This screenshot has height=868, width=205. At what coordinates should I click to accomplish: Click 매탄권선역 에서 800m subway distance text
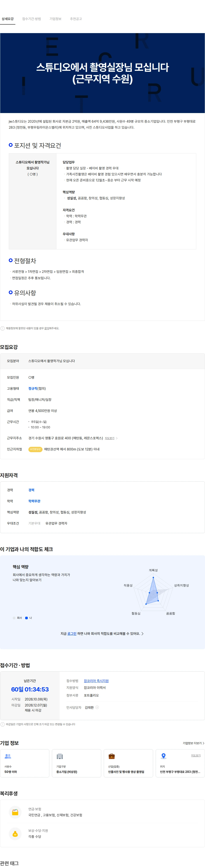click(x=72, y=449)
